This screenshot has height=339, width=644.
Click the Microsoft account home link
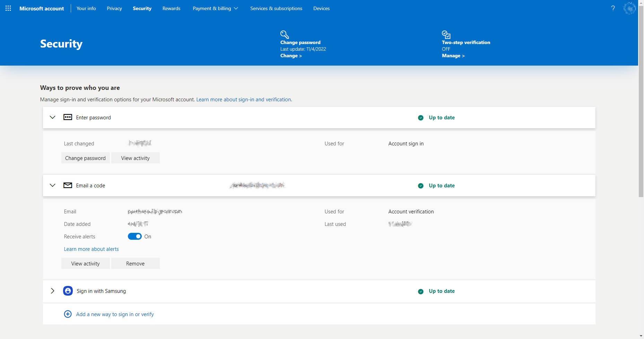[42, 8]
